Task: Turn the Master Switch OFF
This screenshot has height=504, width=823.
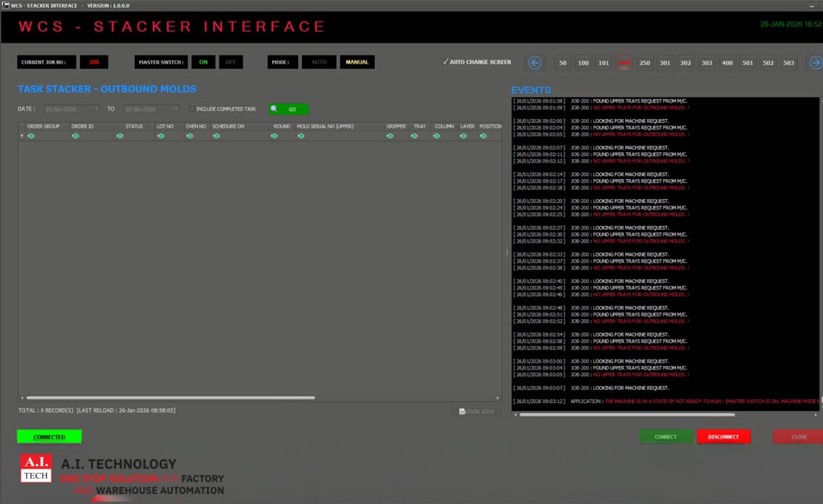Action: tap(230, 62)
